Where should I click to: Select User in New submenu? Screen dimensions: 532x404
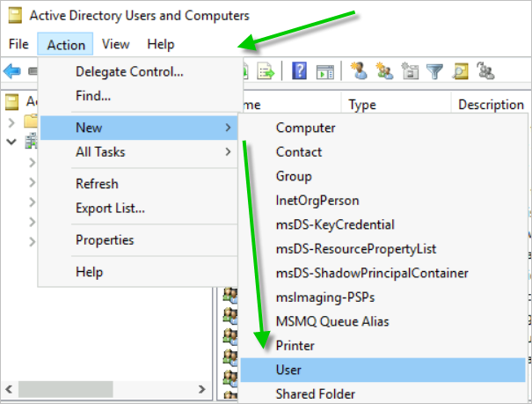(x=383, y=370)
